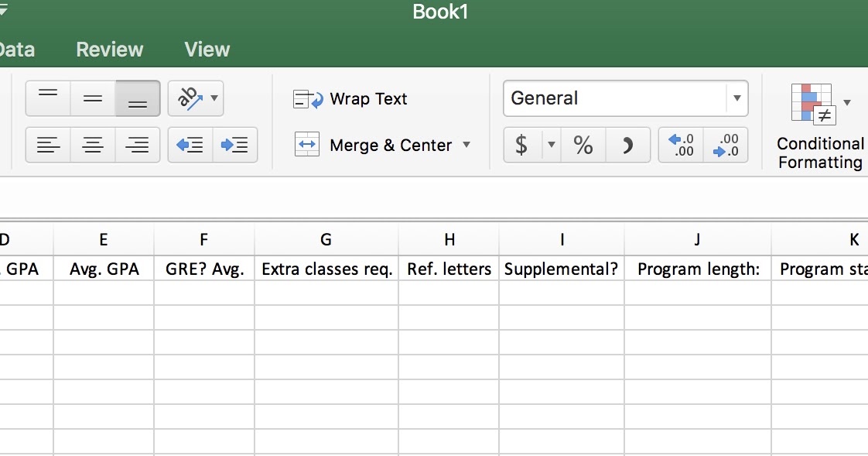Screen dimensions: 868x456
Task: Toggle Center text alignment
Action: (92, 145)
